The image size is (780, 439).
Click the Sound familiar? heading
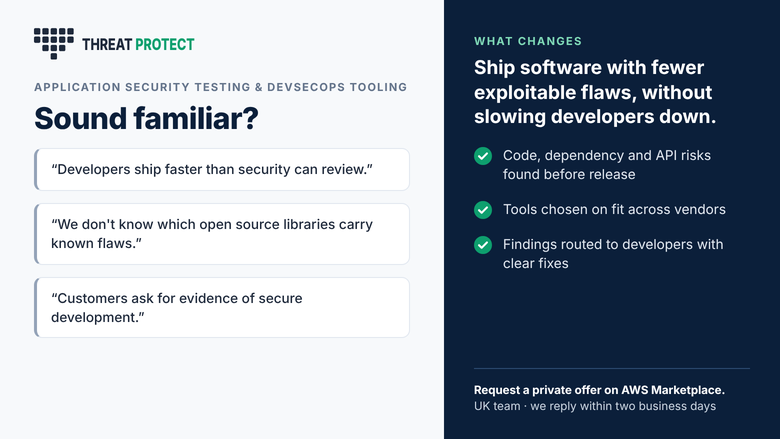[146, 119]
